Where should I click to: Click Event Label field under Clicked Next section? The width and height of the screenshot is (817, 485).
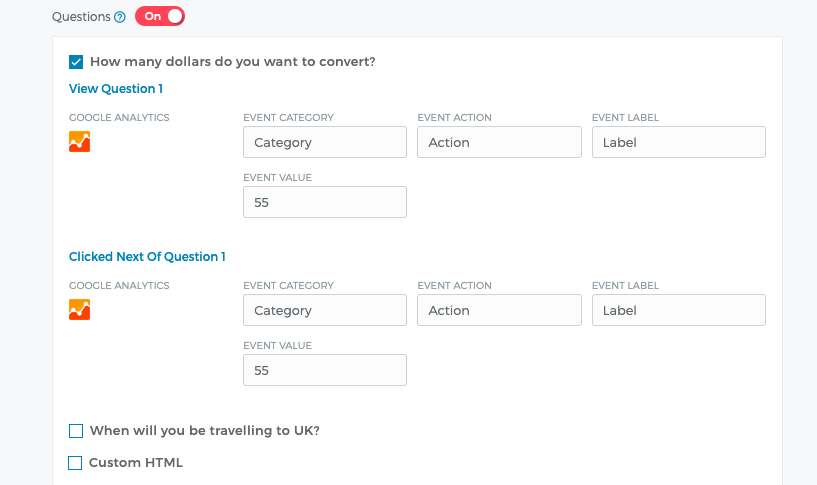click(x=678, y=310)
